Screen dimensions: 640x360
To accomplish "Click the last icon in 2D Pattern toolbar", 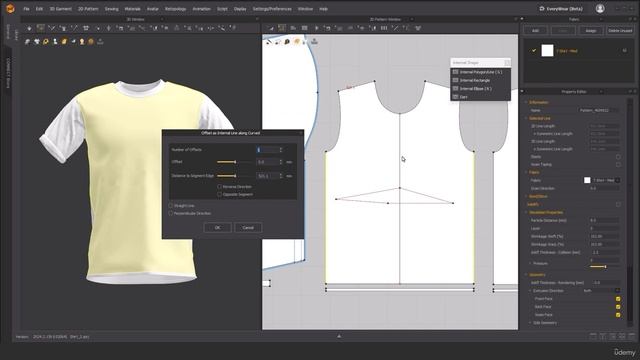I will click(x=418, y=28).
